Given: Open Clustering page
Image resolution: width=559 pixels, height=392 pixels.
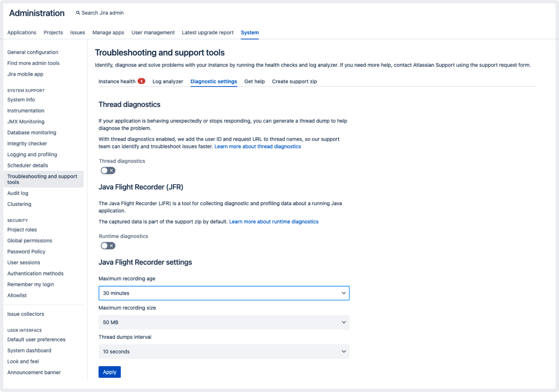Looking at the screenshot, I should coord(19,204).
